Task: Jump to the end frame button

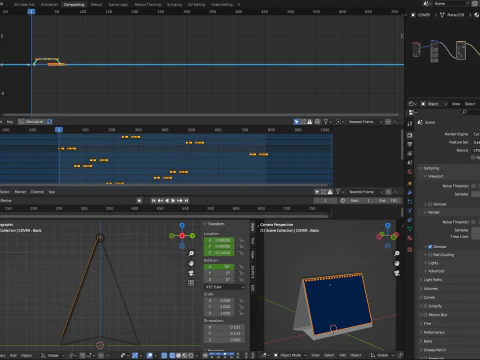Action: point(186,200)
